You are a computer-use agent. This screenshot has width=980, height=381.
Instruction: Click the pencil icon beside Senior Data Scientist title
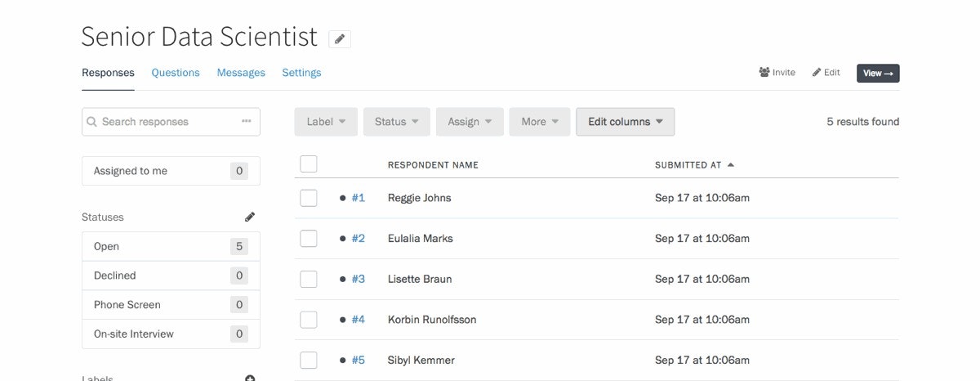point(340,38)
